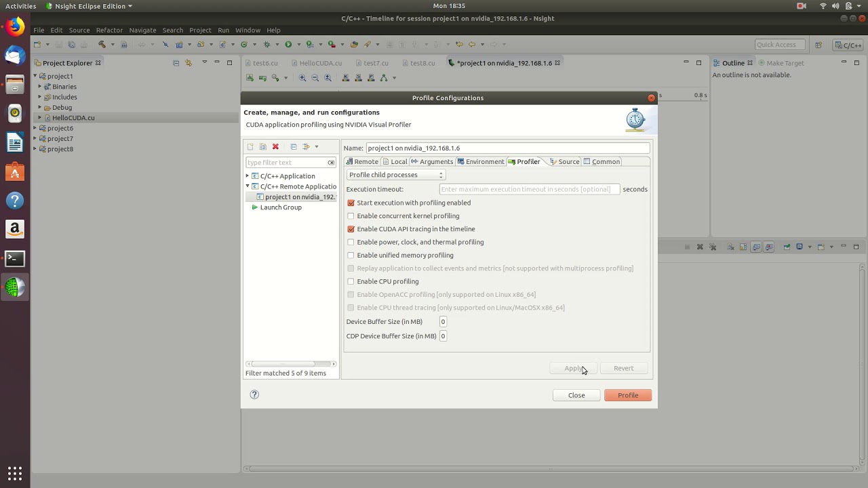Collapse the project1 tree in Project Explorer
This screenshot has height=488, width=868.
pyautogui.click(x=35, y=76)
